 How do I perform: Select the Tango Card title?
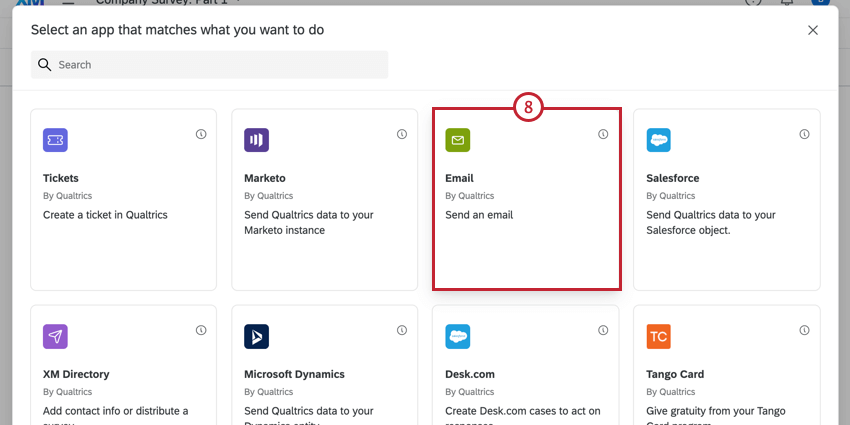(x=675, y=374)
